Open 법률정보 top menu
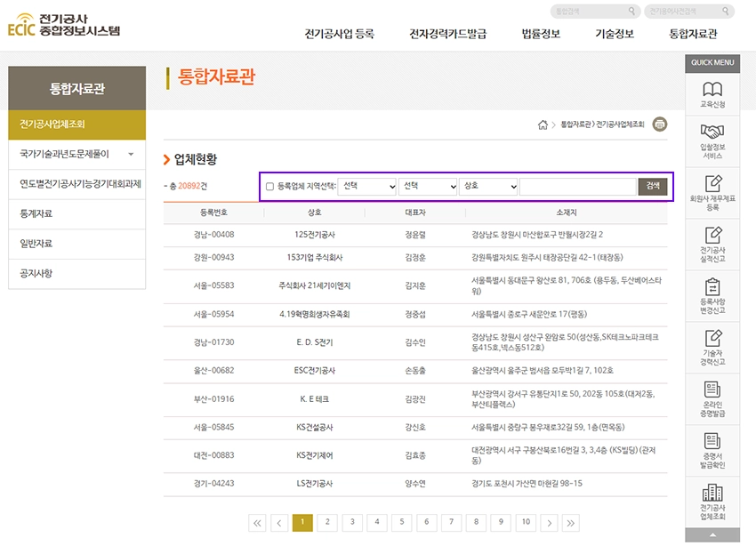 pyautogui.click(x=541, y=34)
